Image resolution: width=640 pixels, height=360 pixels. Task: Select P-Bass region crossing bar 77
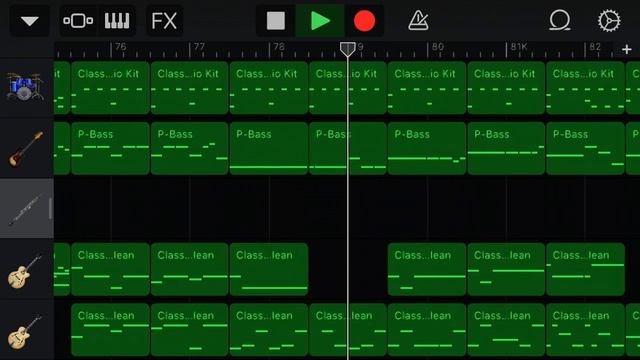pos(189,149)
